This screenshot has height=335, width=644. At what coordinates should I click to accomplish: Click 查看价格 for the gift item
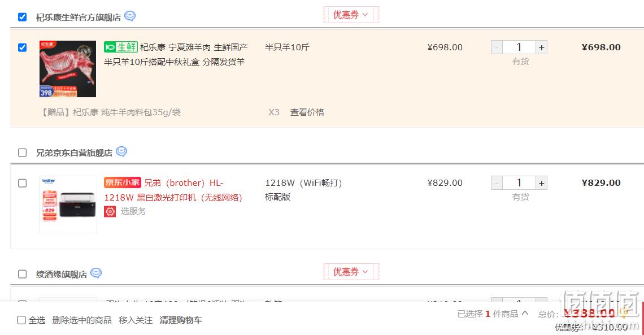coord(307,112)
